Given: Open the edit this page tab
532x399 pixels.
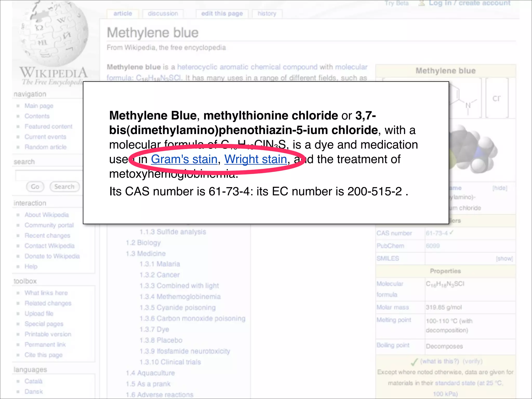Looking at the screenshot, I should tap(222, 14).
